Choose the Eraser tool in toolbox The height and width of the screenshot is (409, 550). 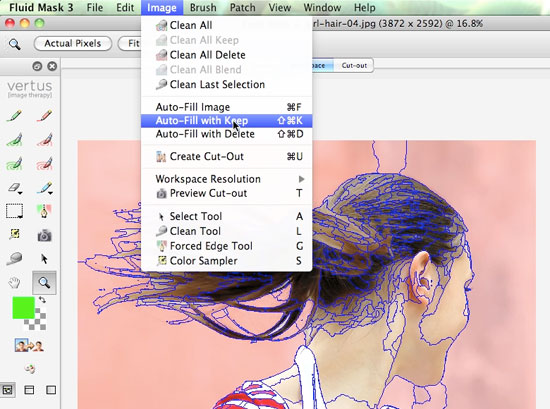[x=14, y=188]
